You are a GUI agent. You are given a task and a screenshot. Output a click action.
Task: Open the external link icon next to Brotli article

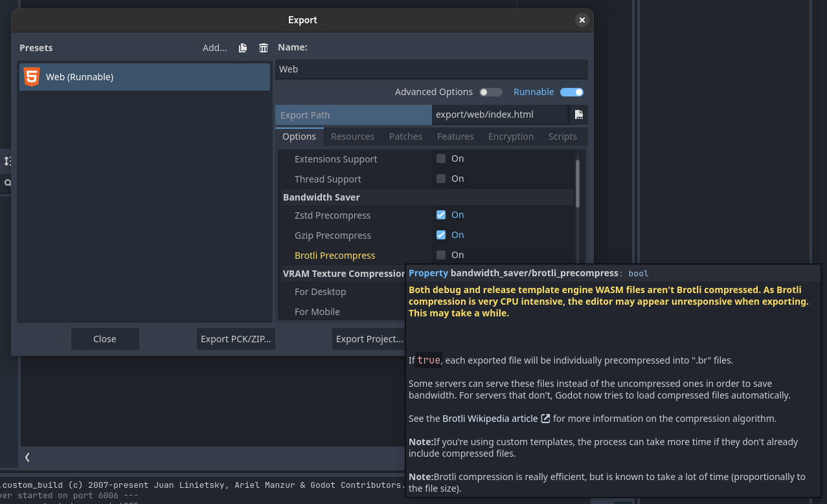click(546, 419)
